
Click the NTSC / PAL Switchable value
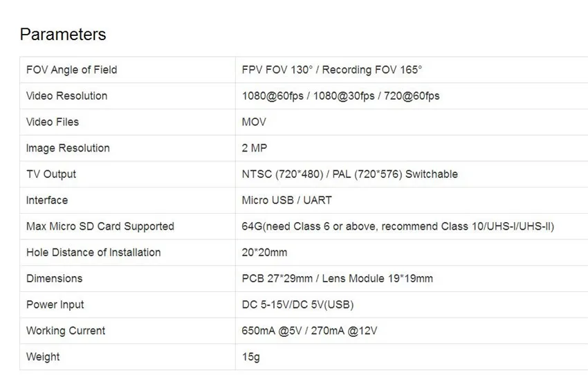(x=349, y=174)
